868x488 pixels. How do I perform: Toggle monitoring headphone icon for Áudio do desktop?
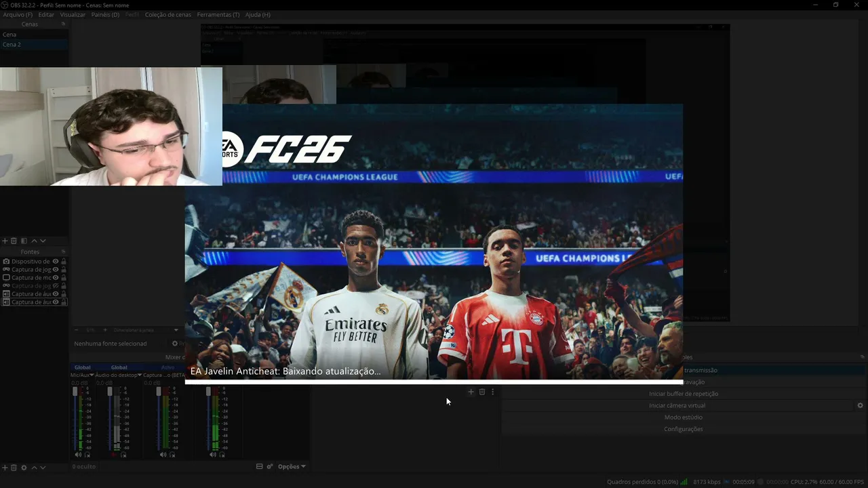point(123,455)
